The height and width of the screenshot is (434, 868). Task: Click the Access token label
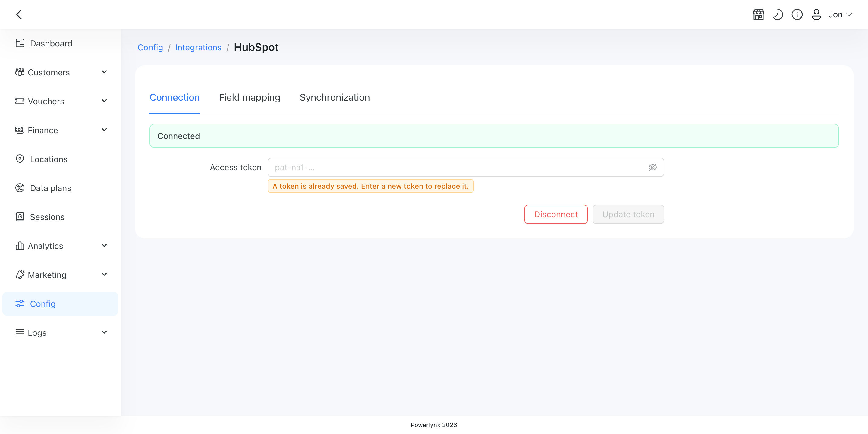235,168
